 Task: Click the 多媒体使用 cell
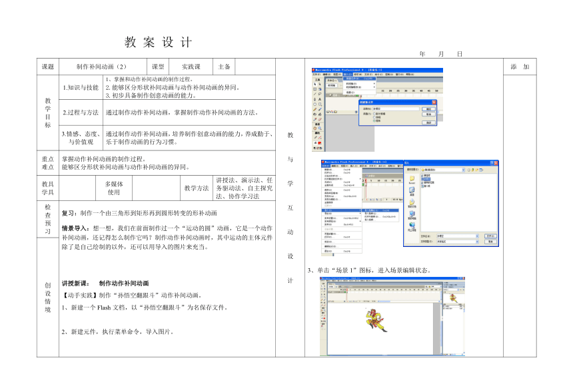click(114, 188)
